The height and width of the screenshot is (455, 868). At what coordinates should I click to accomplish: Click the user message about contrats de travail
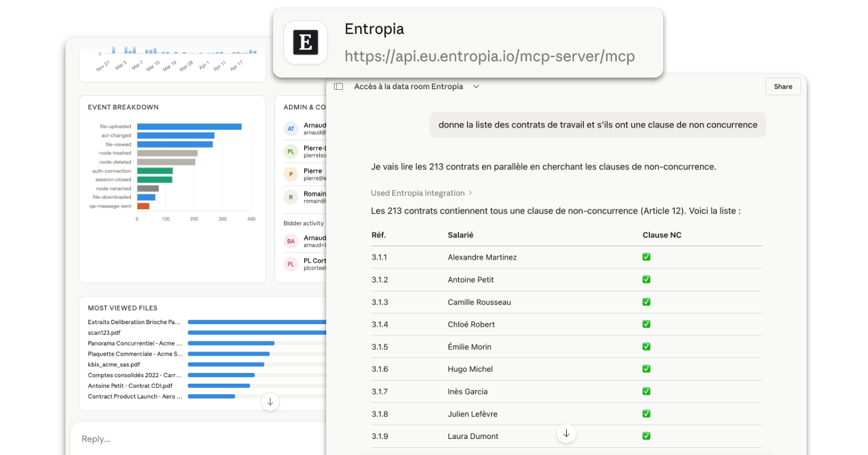tap(598, 125)
